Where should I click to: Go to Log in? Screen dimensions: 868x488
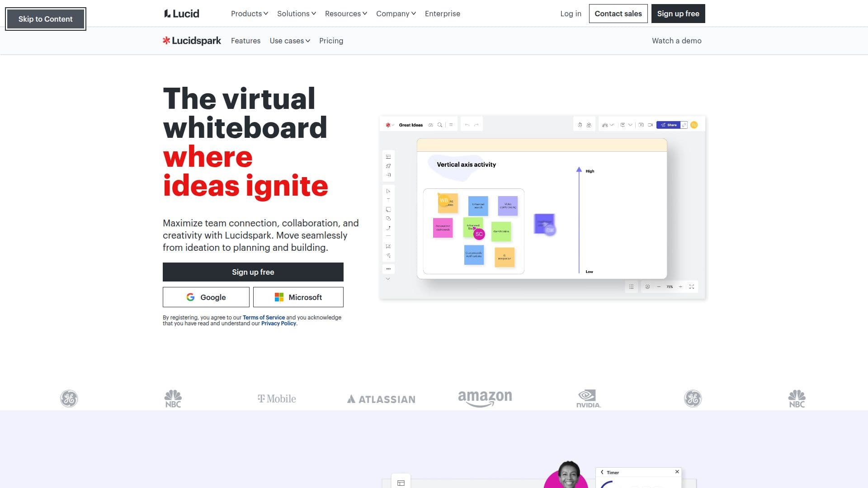571,14
